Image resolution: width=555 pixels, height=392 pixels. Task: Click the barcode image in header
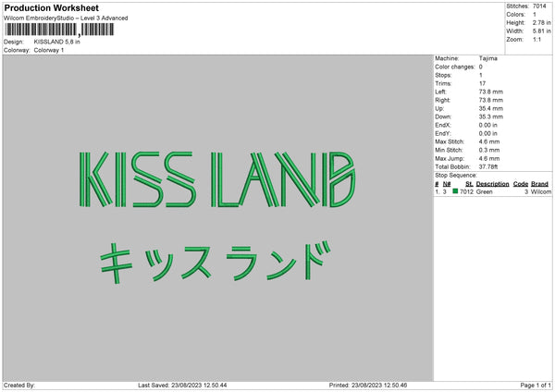coord(59,30)
